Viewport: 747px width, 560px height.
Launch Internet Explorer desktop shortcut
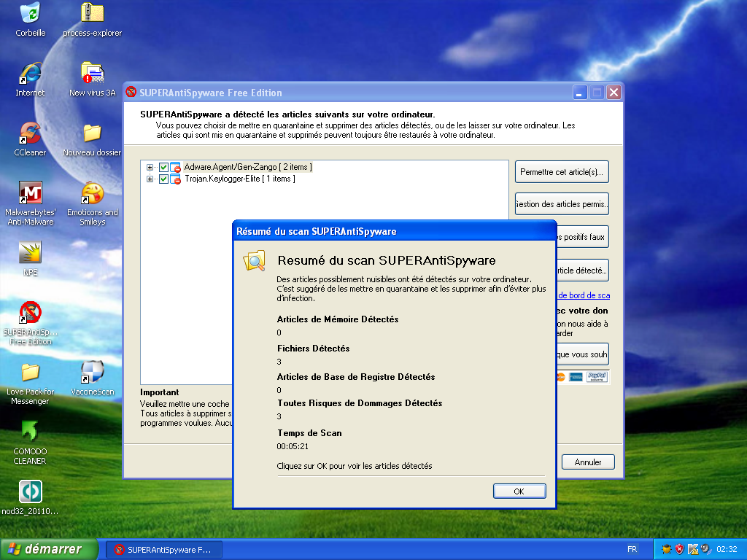pyautogui.click(x=31, y=74)
